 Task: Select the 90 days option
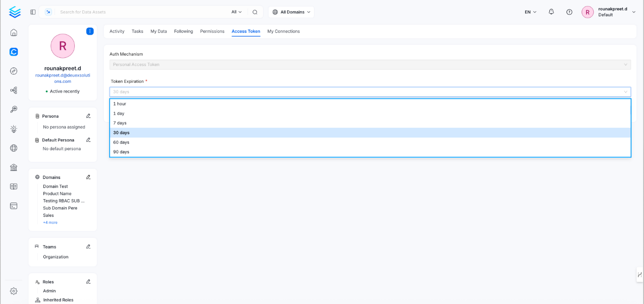(370, 152)
